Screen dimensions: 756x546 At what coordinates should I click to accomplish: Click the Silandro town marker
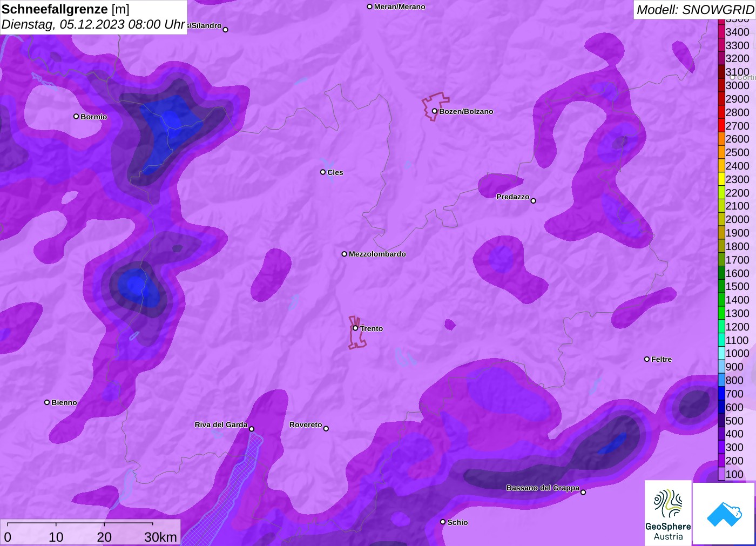(226, 30)
